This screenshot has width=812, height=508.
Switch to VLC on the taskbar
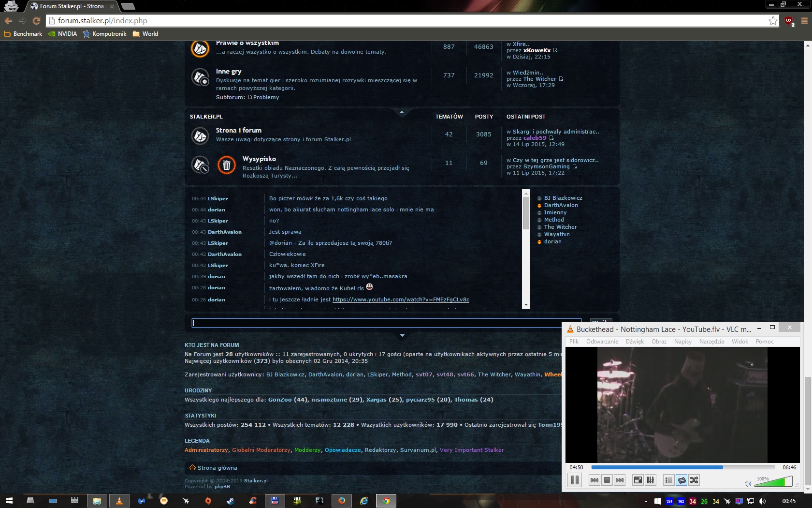coord(119,501)
